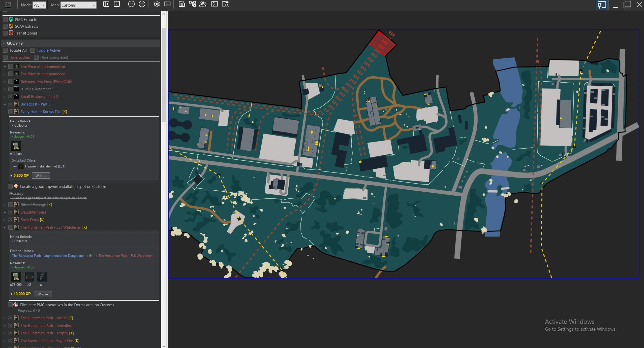644x348 pixels.
Task: Check the Eliminate PMC operatives objective checkbox
Action: (x=10, y=305)
